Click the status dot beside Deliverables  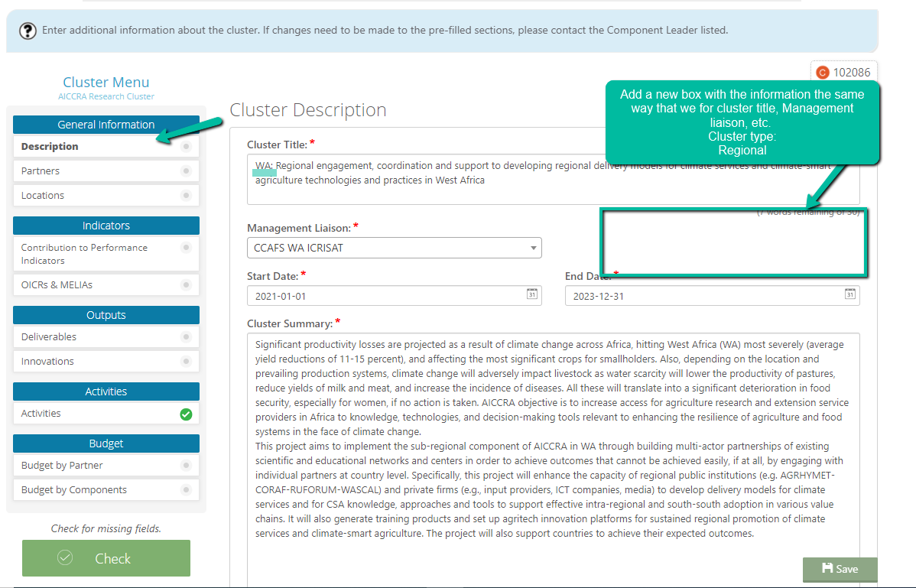click(186, 337)
